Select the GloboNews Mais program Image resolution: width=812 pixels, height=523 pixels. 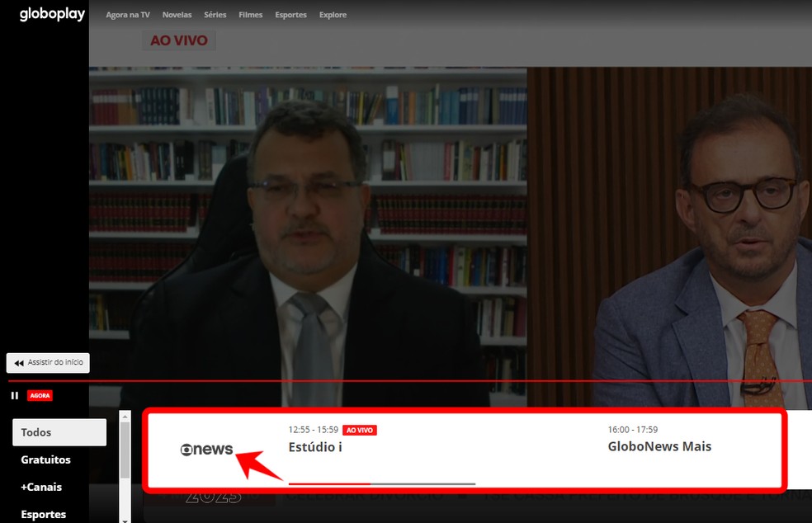coord(660,446)
